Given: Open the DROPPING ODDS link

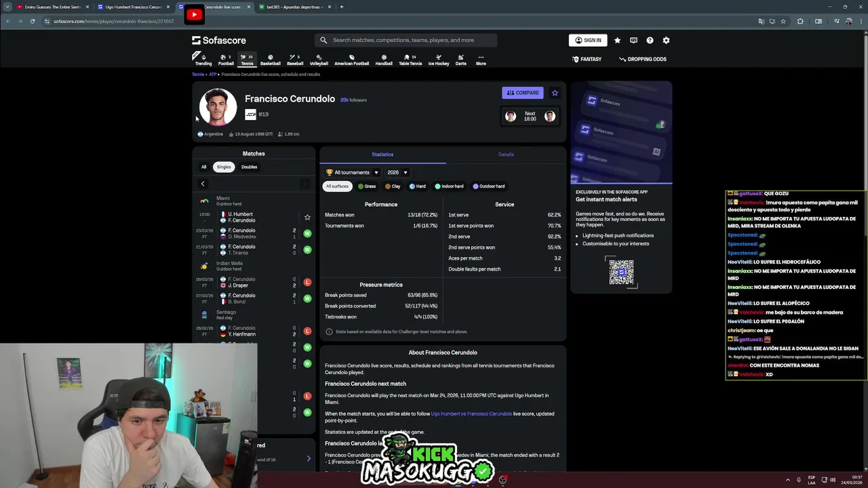Looking at the screenshot, I should pos(643,59).
